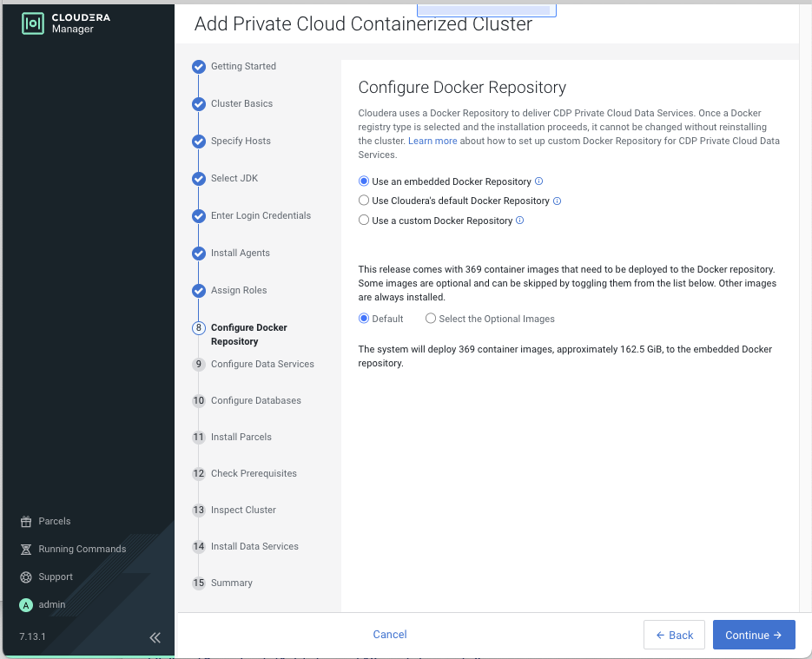Viewport: 812px width, 659px height.
Task: Click info icon beside custom Docker Repository
Action: point(520,221)
